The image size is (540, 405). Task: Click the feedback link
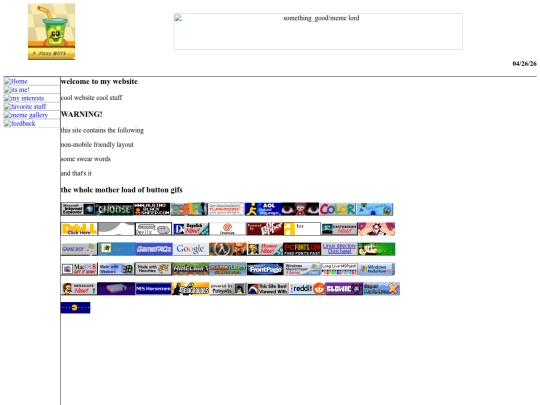tap(20, 123)
